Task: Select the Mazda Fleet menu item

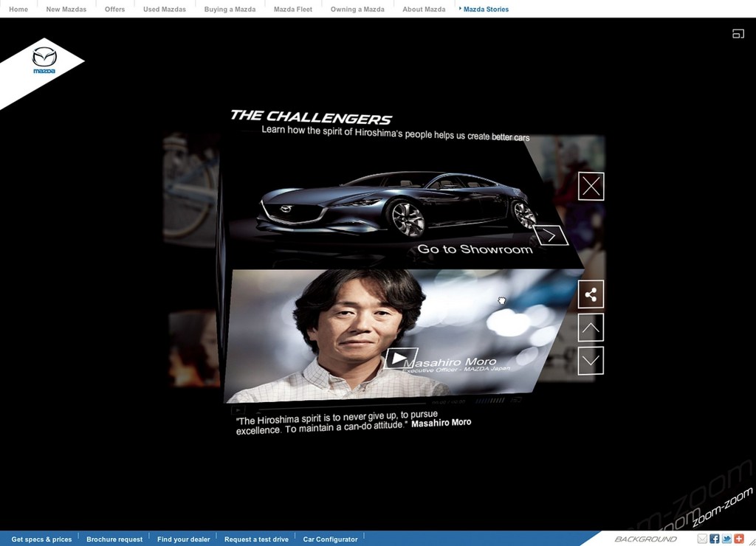Action: point(293,9)
